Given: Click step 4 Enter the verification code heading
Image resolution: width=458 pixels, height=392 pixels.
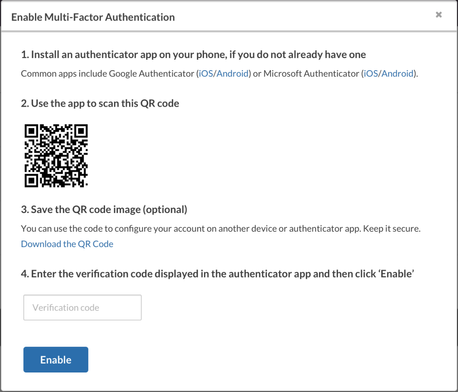Looking at the screenshot, I should 218,274.
